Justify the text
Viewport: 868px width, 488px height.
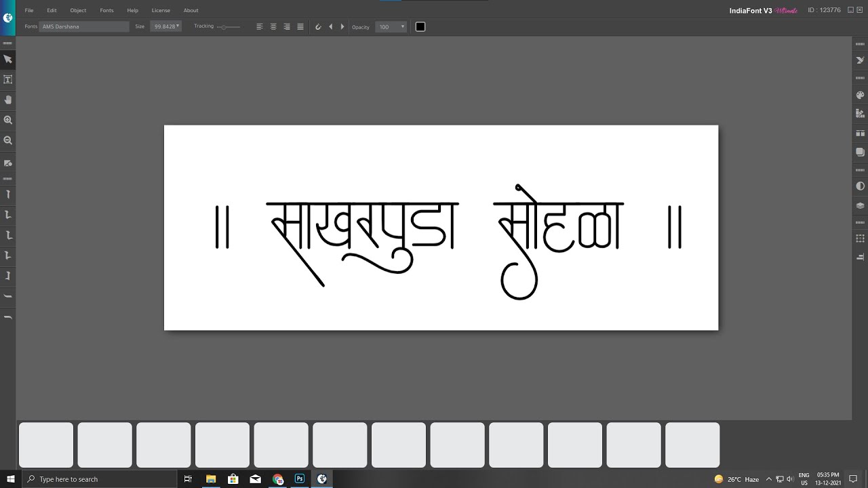pos(300,26)
